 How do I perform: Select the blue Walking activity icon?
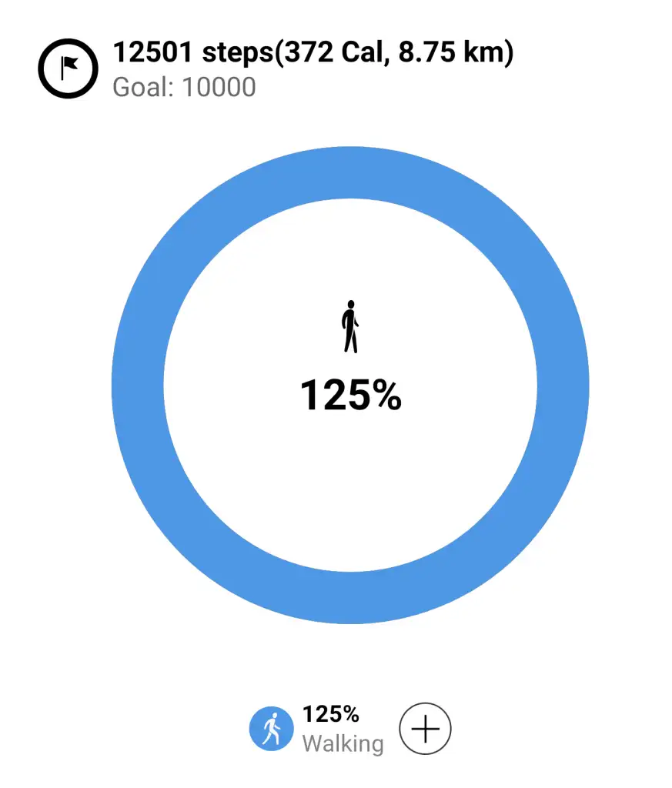click(271, 729)
